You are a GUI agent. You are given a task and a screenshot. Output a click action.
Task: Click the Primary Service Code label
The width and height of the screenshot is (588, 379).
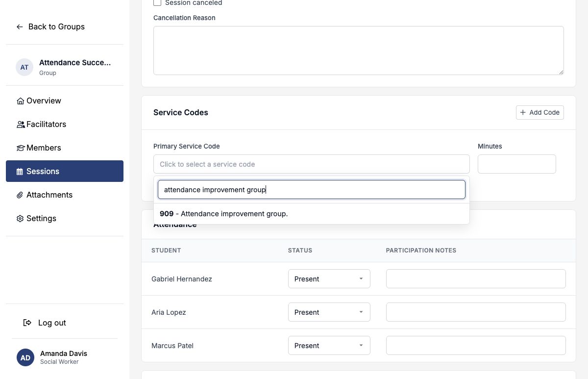(187, 147)
